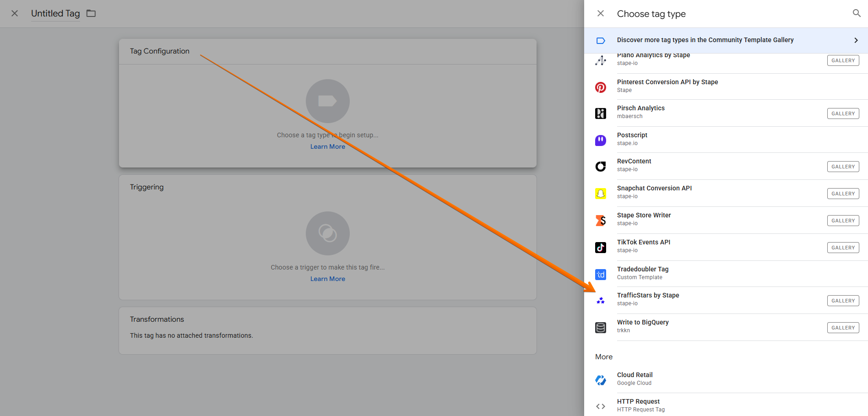
Task: Select the HTTP Request code icon
Action: (x=601, y=406)
